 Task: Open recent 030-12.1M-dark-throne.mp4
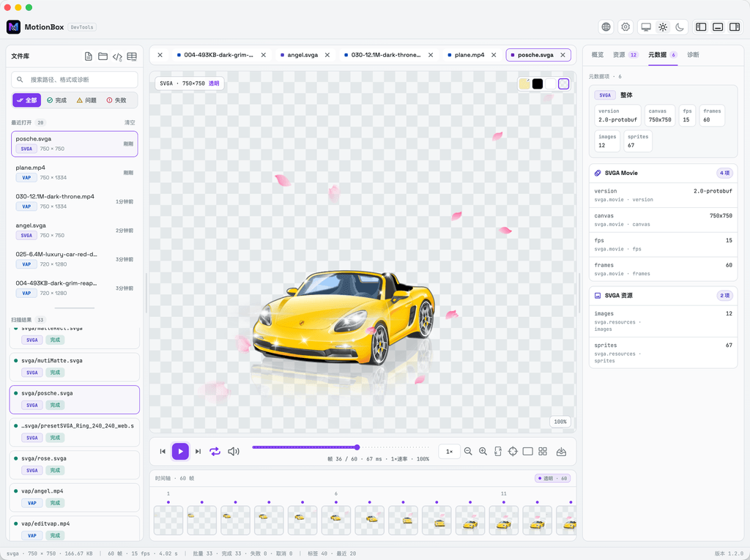tap(75, 201)
